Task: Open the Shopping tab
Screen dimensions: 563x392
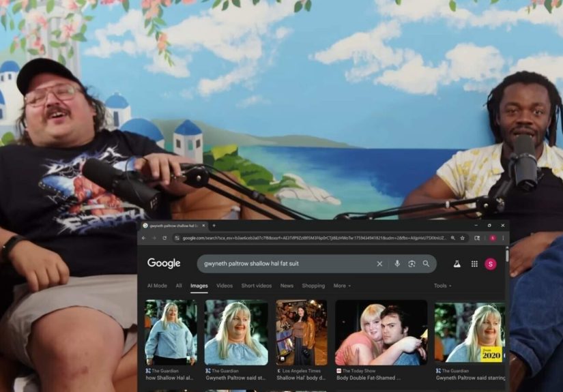Action: (x=313, y=286)
